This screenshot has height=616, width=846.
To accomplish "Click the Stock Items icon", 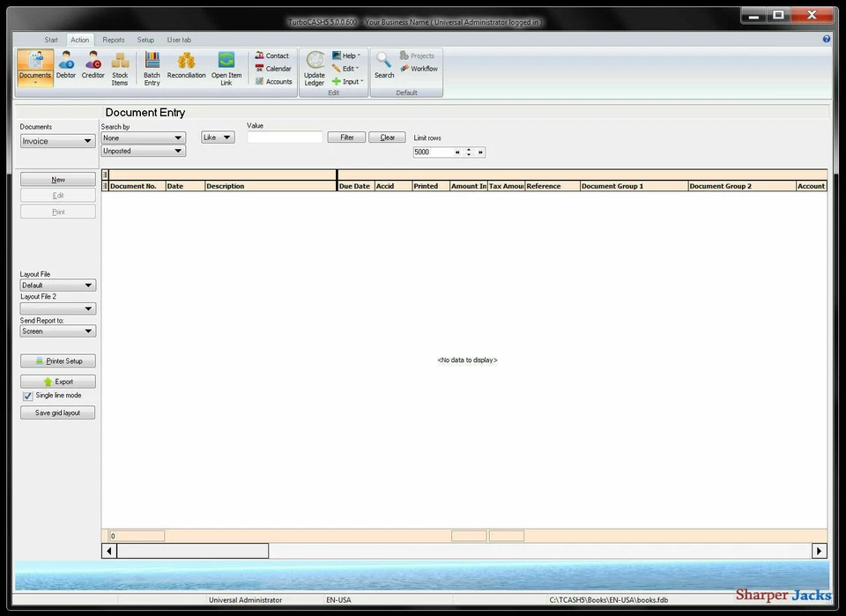I will [x=120, y=66].
